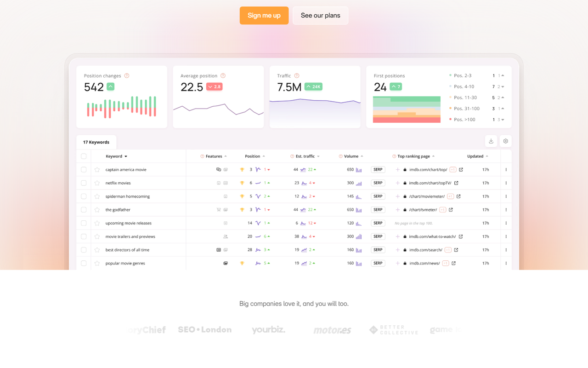588x368 pixels.
Task: Select the 17 Keywords tab
Action: 96,142
